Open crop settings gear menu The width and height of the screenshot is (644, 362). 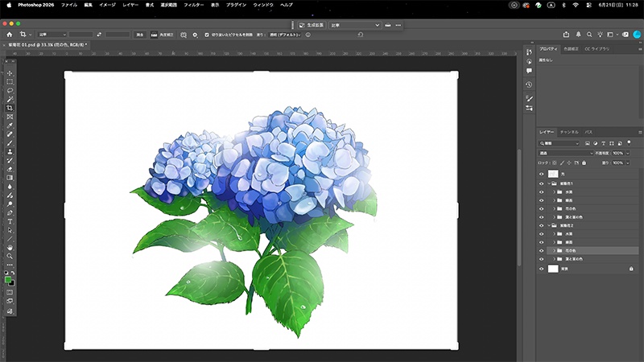coord(195,35)
